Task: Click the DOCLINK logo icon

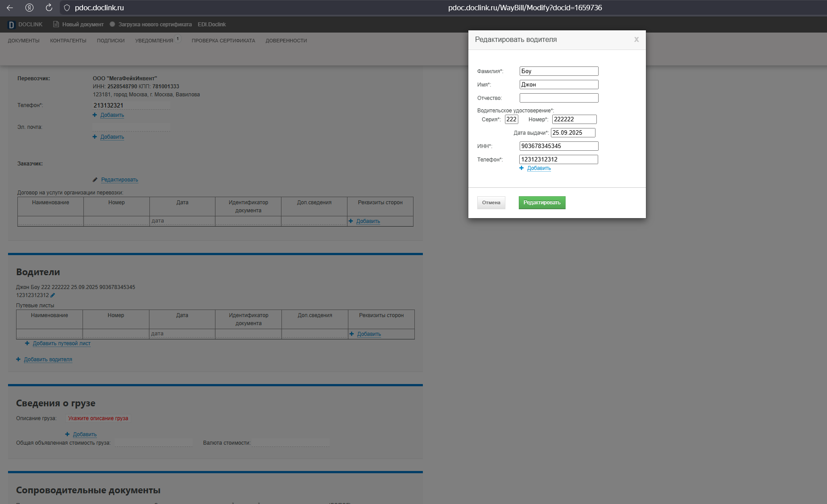Action: 12,25
